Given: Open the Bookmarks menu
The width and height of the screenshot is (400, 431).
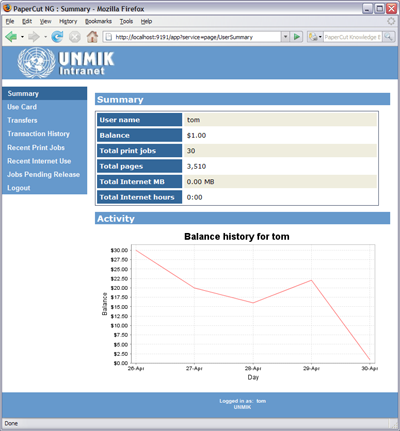Looking at the screenshot, I should pyautogui.click(x=98, y=21).
